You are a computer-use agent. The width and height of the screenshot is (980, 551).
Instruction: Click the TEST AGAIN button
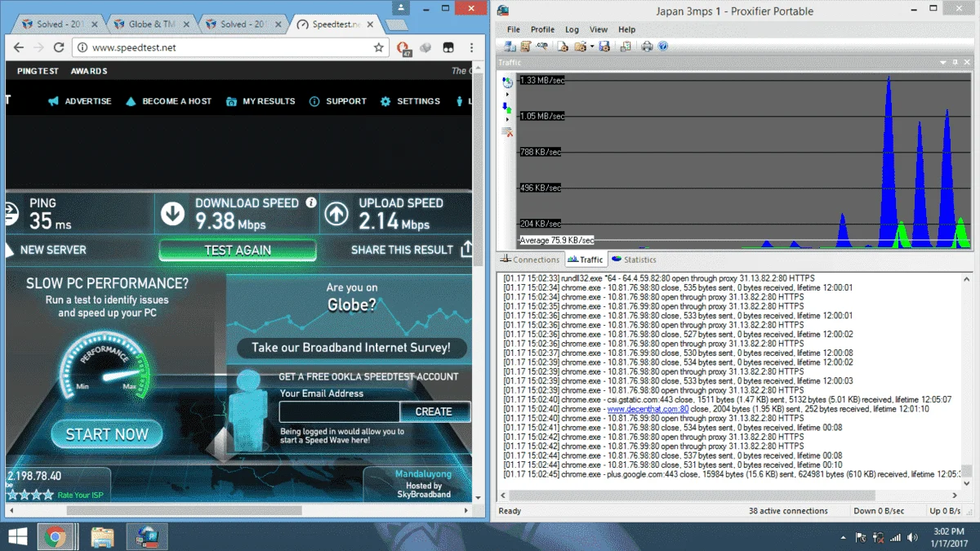tap(238, 251)
